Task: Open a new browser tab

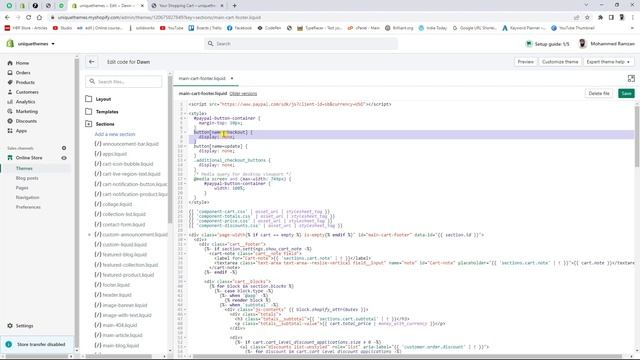Action: (x=234, y=6)
